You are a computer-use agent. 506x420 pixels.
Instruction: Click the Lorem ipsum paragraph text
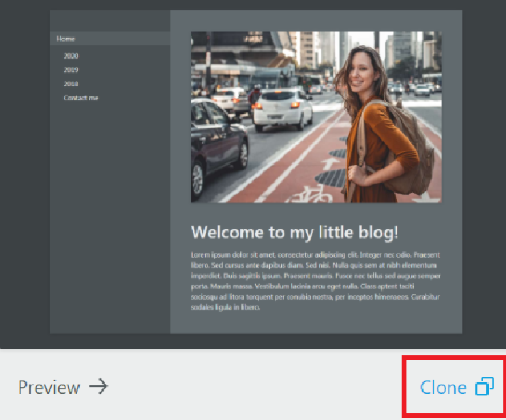[x=315, y=281]
